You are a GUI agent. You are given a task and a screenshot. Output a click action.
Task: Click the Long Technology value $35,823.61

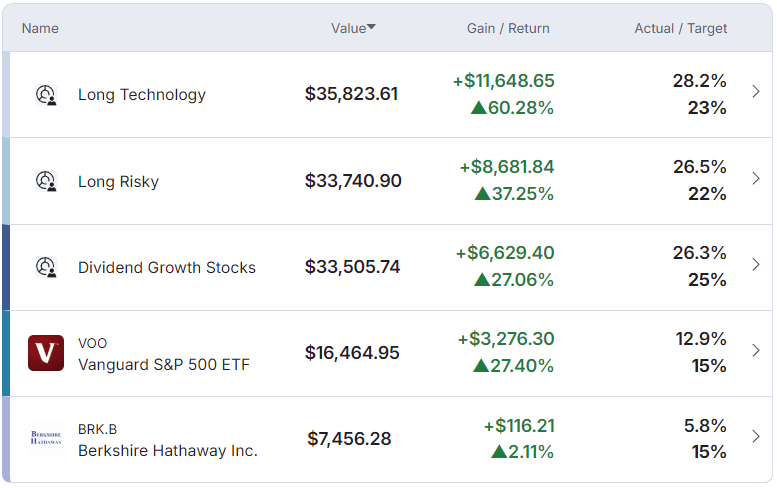pyautogui.click(x=351, y=95)
